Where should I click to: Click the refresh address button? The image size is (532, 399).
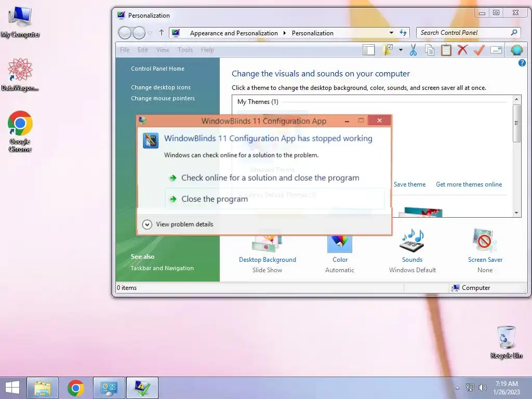coord(403,33)
